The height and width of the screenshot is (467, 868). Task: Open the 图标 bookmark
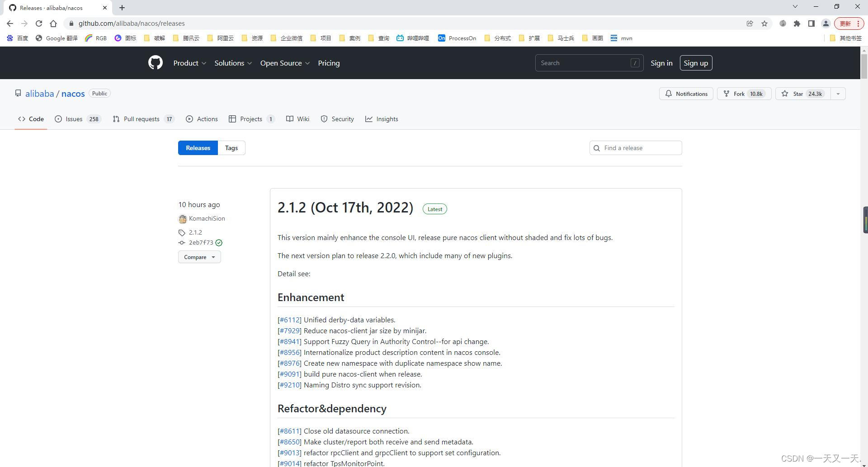click(125, 38)
